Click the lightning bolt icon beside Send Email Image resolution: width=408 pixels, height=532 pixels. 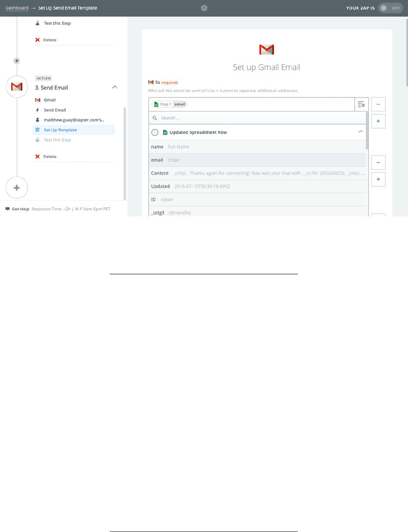(x=37, y=110)
